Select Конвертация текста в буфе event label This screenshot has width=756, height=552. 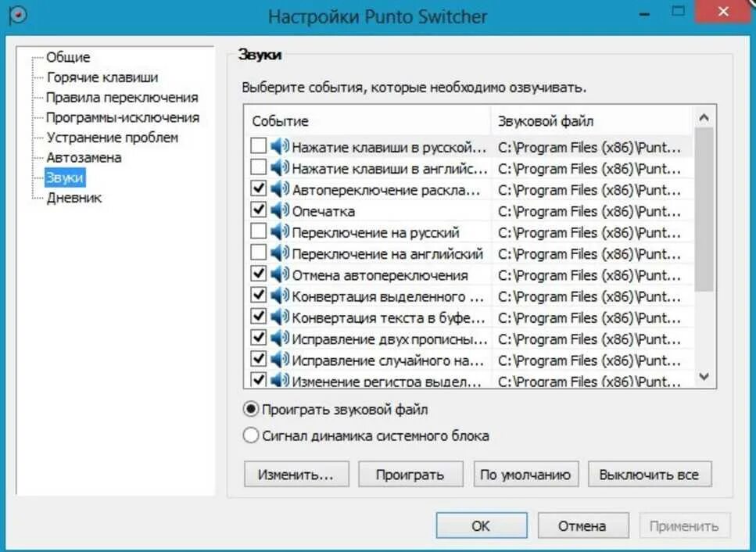point(389,317)
